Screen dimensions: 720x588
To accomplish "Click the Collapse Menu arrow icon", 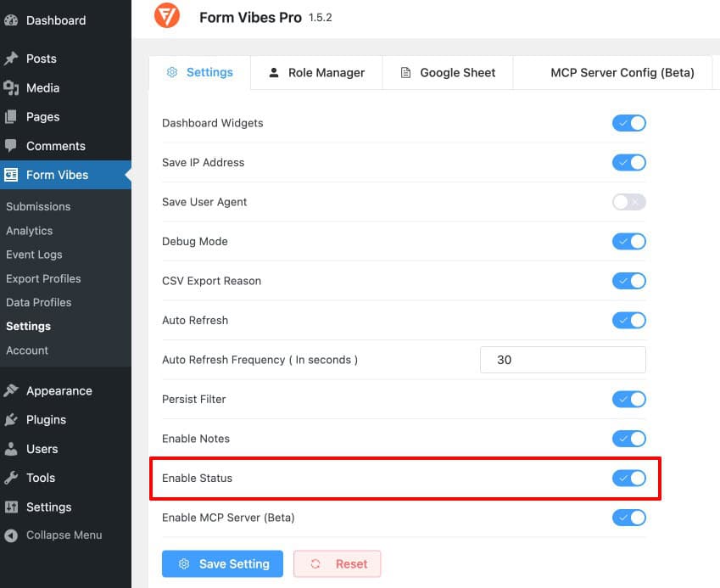I will pyautogui.click(x=11, y=535).
